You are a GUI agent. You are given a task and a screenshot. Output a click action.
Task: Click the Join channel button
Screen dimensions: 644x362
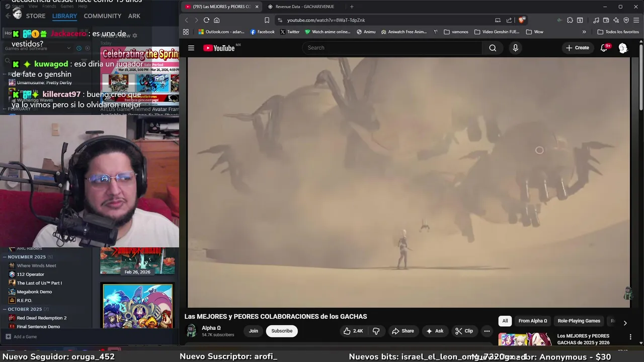pos(254,331)
